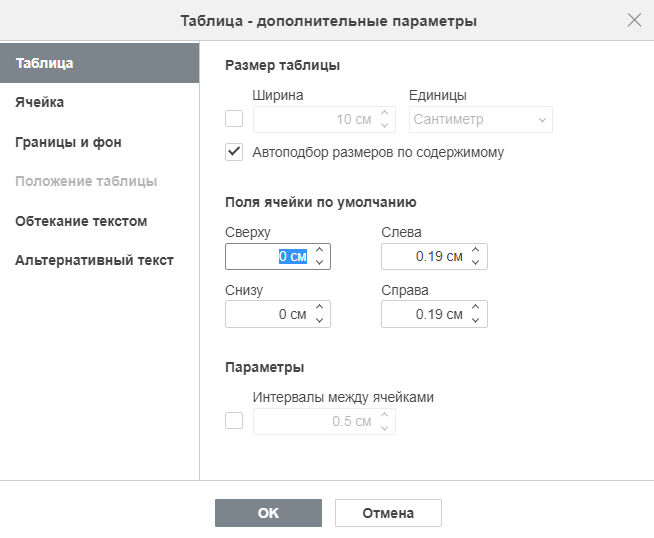Confirm with the OK button
654x538 pixels.
pos(268,513)
